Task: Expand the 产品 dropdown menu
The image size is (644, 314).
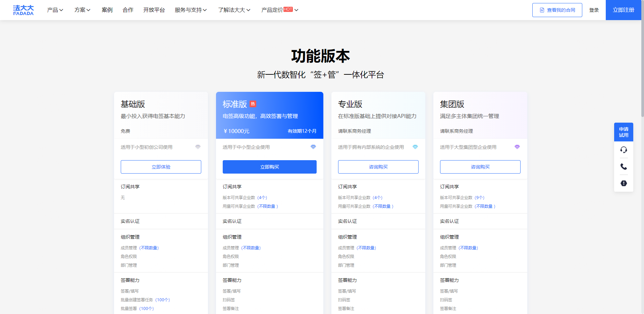Action: click(x=55, y=10)
